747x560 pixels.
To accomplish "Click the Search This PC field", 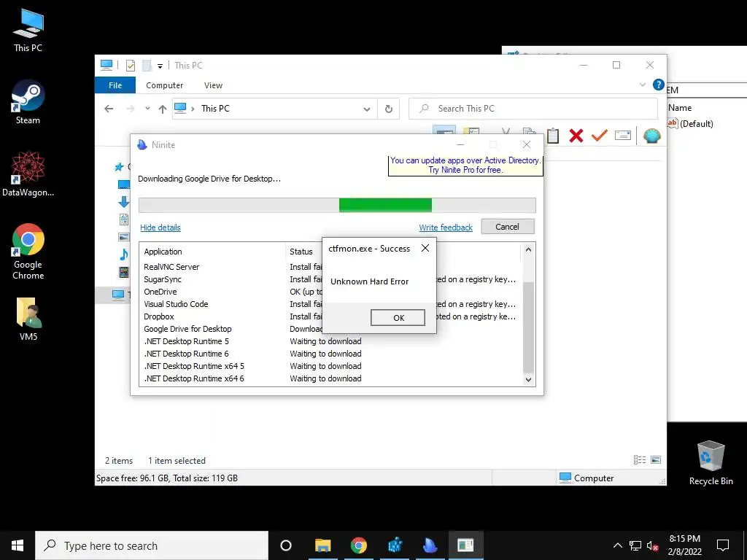I will click(533, 109).
